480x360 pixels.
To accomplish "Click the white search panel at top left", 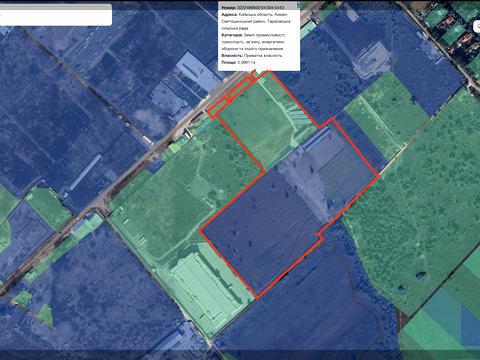I will click(55, 15).
